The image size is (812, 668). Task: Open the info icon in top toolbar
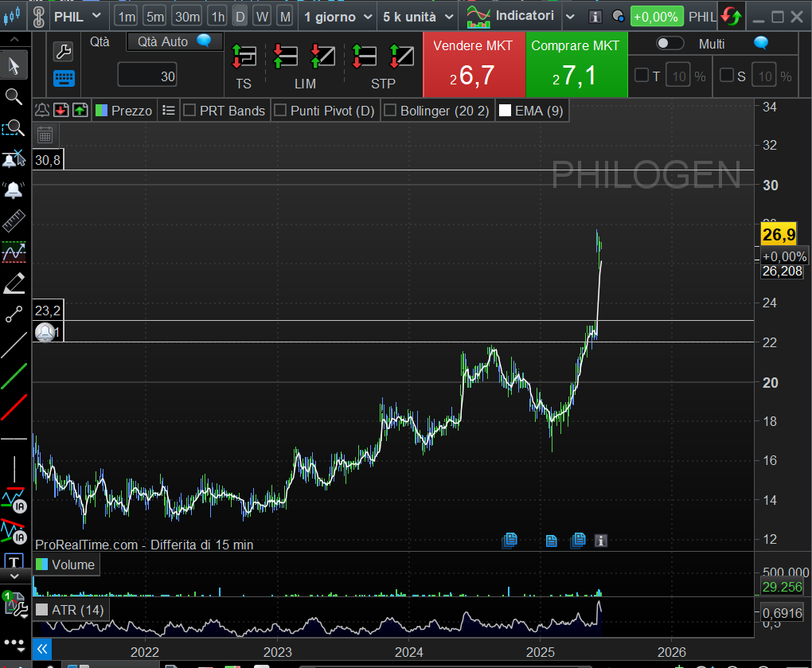click(x=595, y=17)
